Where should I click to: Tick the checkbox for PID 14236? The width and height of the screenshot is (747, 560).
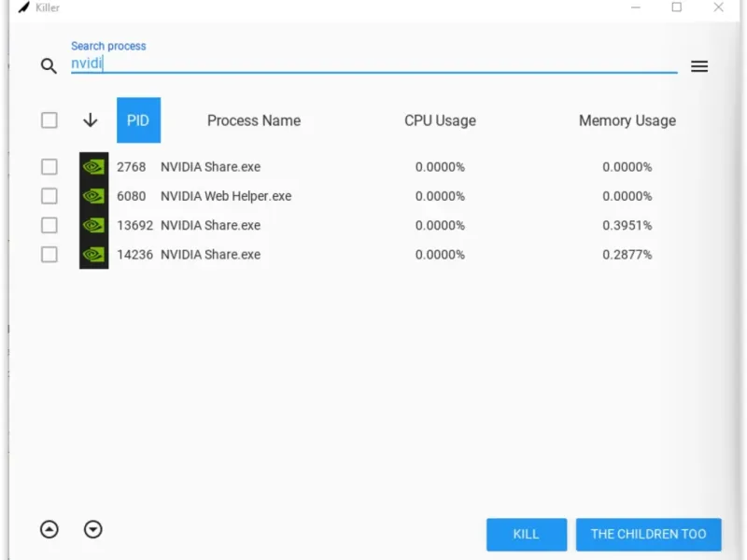coord(49,254)
